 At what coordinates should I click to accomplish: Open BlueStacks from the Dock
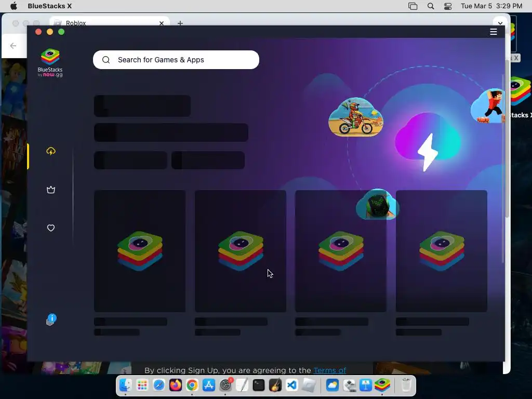click(382, 385)
